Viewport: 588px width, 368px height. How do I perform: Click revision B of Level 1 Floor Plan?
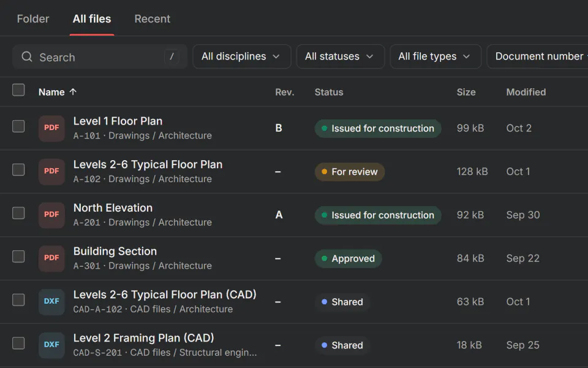[x=279, y=128]
